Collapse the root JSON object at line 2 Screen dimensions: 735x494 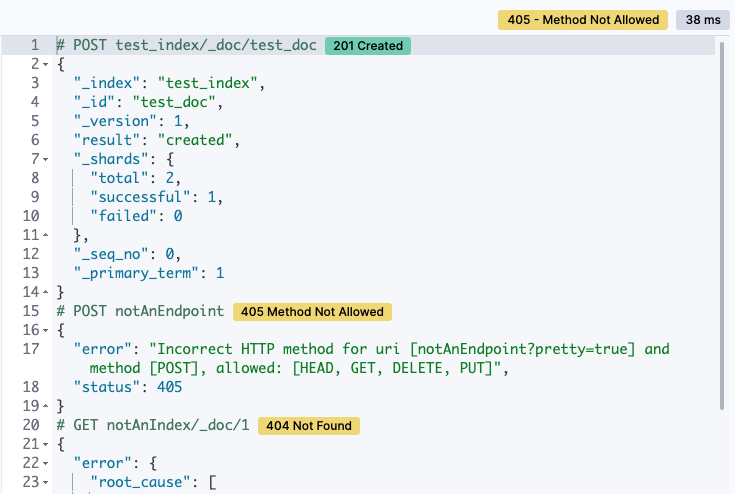46,64
